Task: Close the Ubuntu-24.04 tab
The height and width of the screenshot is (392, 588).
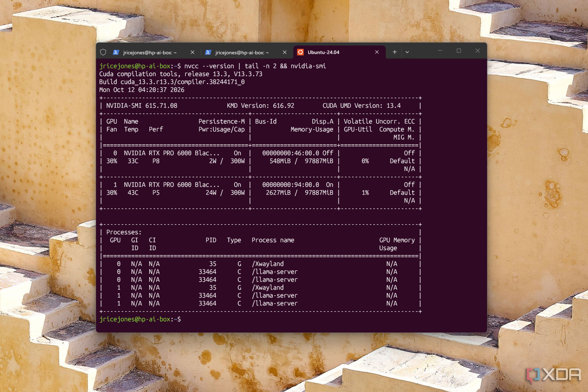Action: (377, 52)
